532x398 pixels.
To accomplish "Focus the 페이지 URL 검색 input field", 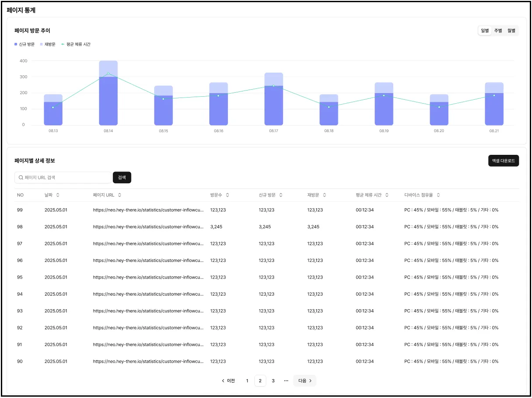I will click(63, 178).
